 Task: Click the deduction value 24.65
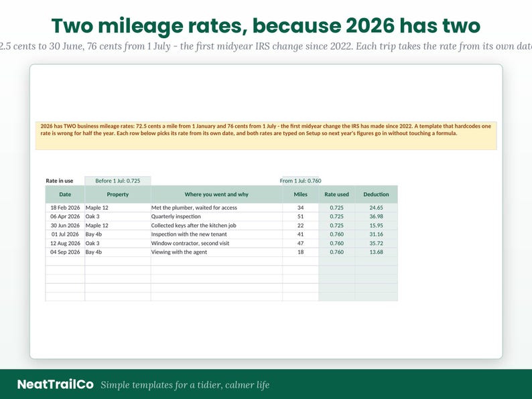pos(377,208)
